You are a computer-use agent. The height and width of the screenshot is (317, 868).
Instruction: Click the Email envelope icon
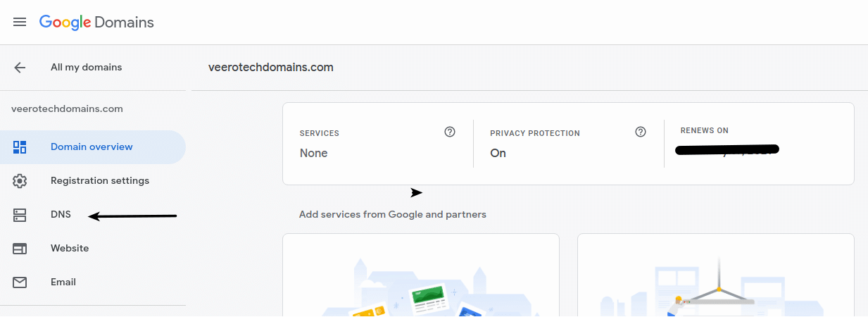tap(20, 282)
